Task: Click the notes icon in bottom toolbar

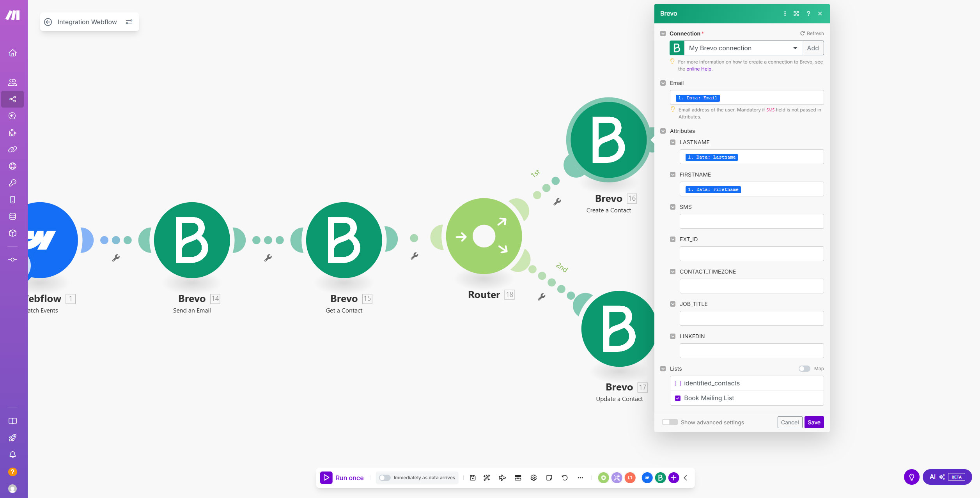Action: [549, 478]
